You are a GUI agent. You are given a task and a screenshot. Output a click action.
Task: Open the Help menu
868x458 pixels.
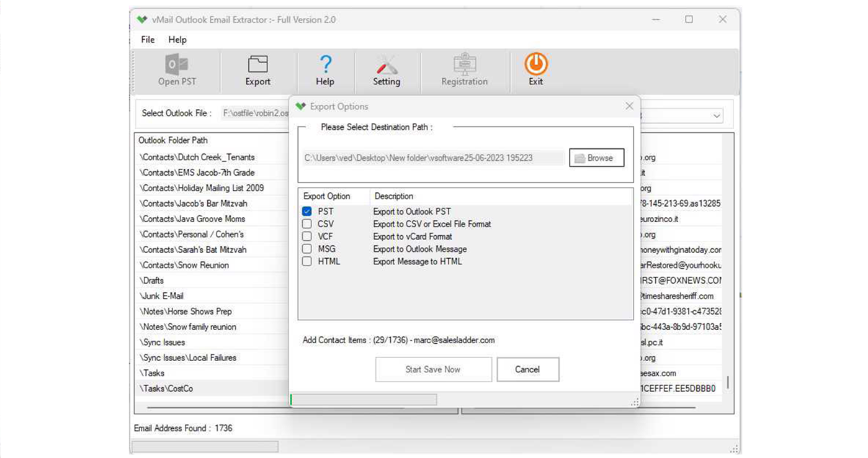(x=177, y=39)
